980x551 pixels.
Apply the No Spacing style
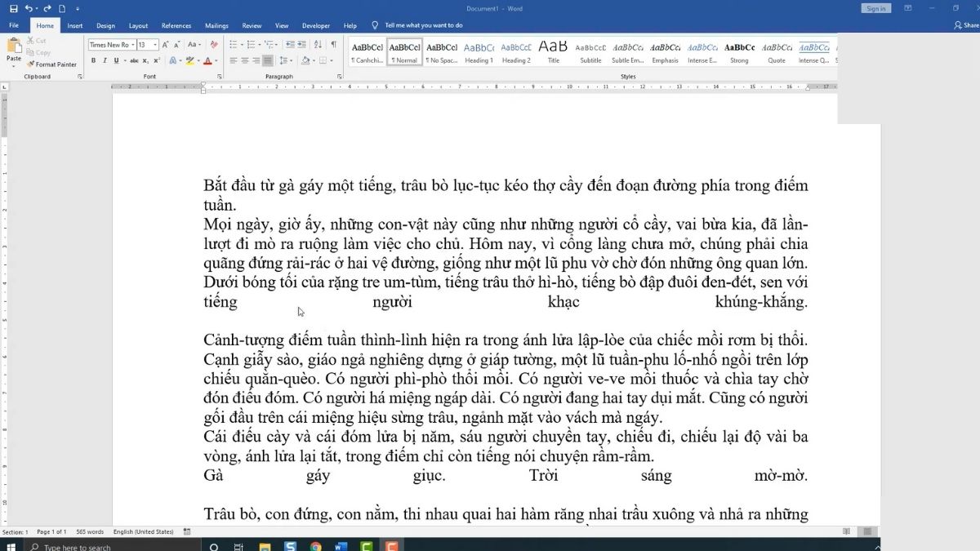point(442,52)
